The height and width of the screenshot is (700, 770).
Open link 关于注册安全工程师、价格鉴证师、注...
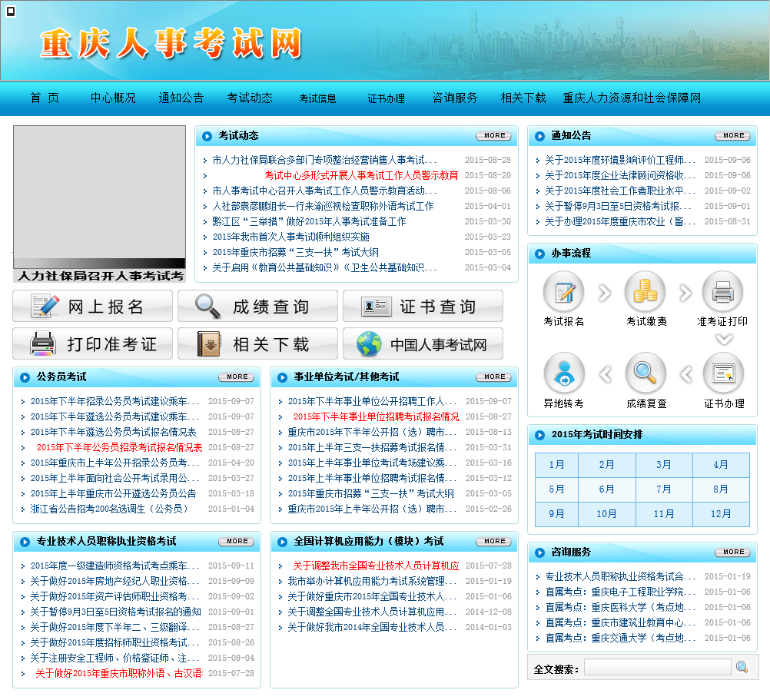tap(115, 658)
